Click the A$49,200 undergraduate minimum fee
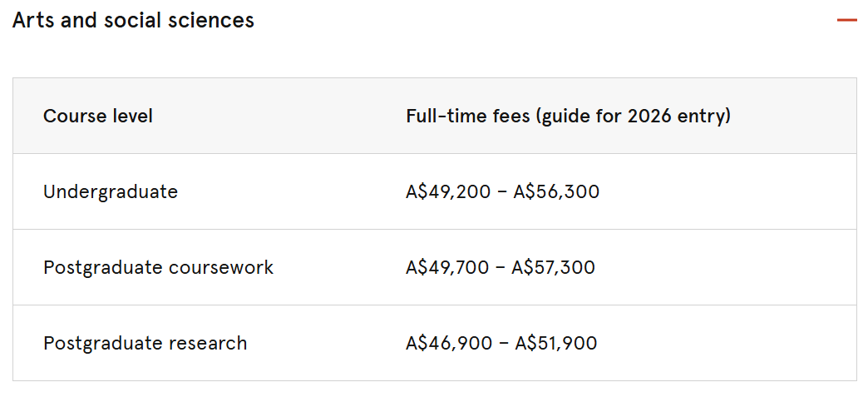868x397 pixels. [449, 191]
